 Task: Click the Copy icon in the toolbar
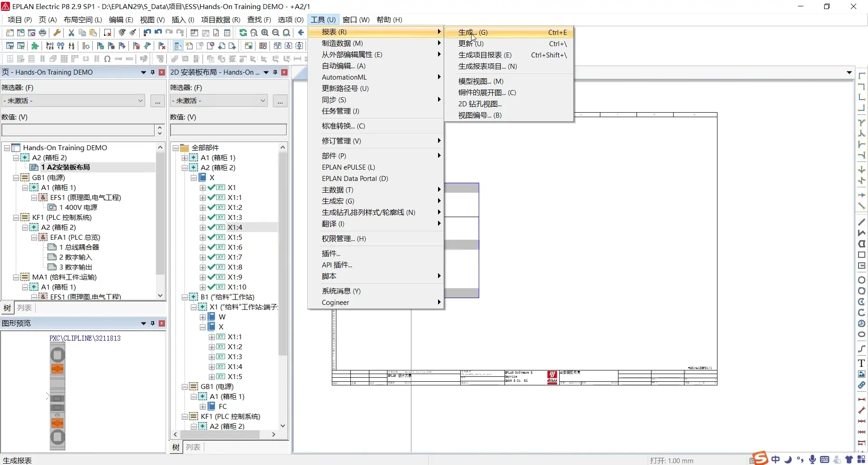[82, 33]
